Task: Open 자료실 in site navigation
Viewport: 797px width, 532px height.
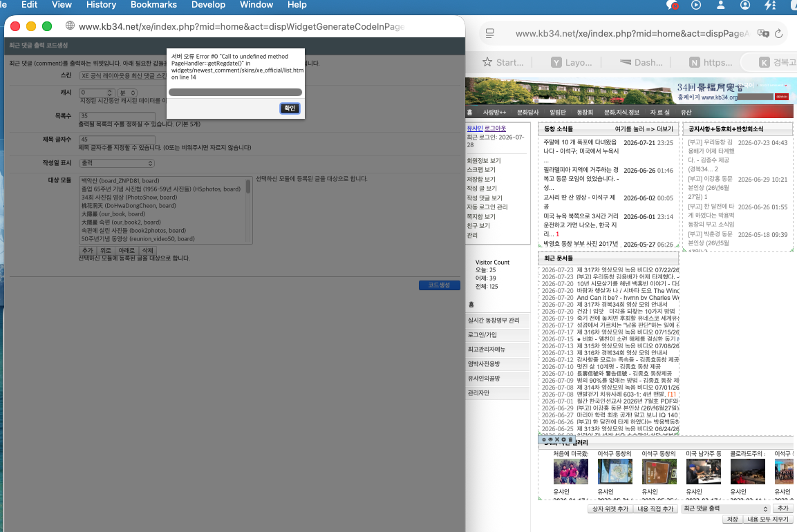Action: (x=659, y=113)
